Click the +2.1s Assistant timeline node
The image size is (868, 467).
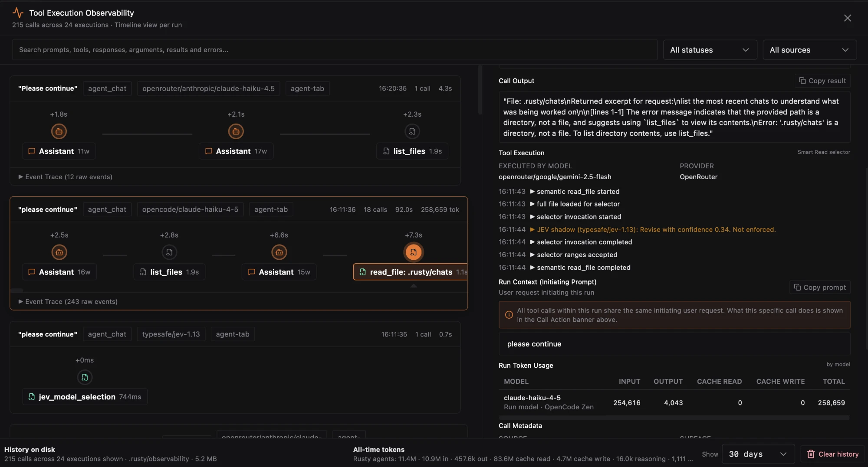click(236, 131)
